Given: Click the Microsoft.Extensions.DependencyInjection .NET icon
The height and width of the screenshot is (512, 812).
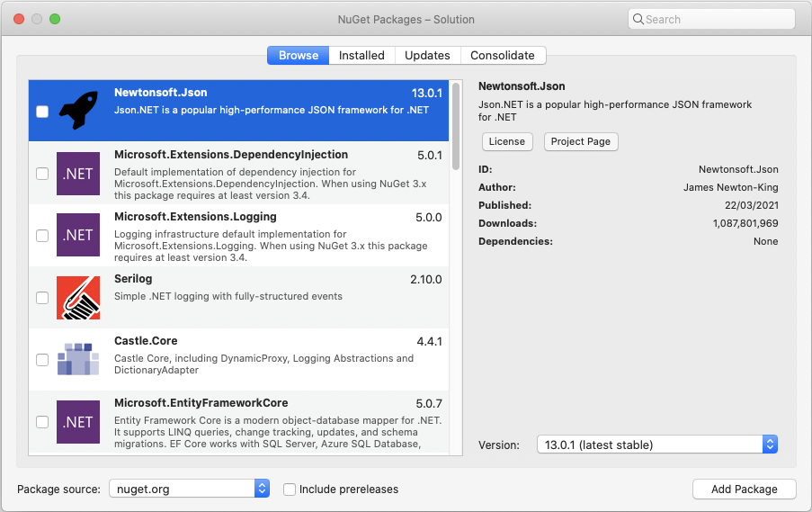Looking at the screenshot, I should click(78, 174).
